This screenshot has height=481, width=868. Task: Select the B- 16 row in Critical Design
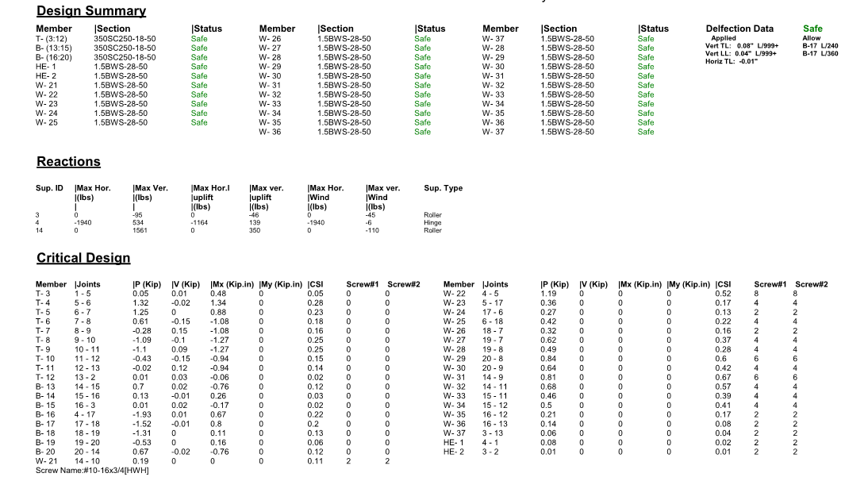[x=44, y=414]
